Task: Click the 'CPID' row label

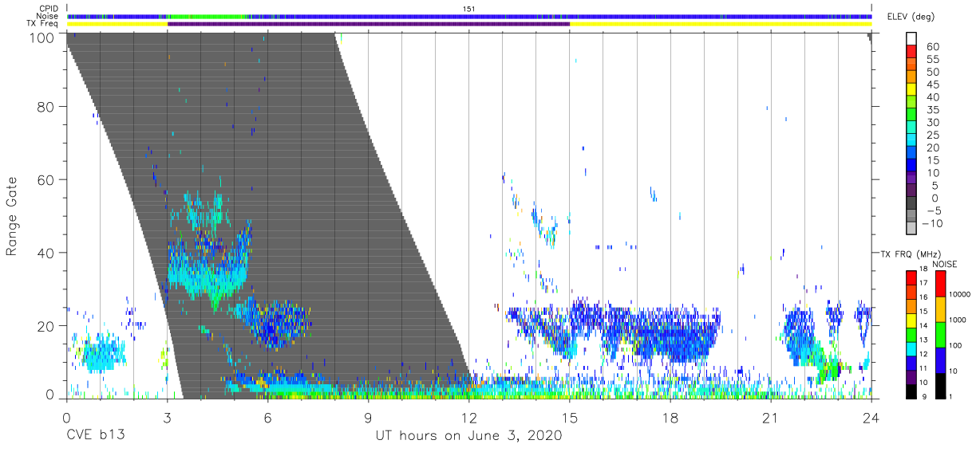Action: pos(50,9)
